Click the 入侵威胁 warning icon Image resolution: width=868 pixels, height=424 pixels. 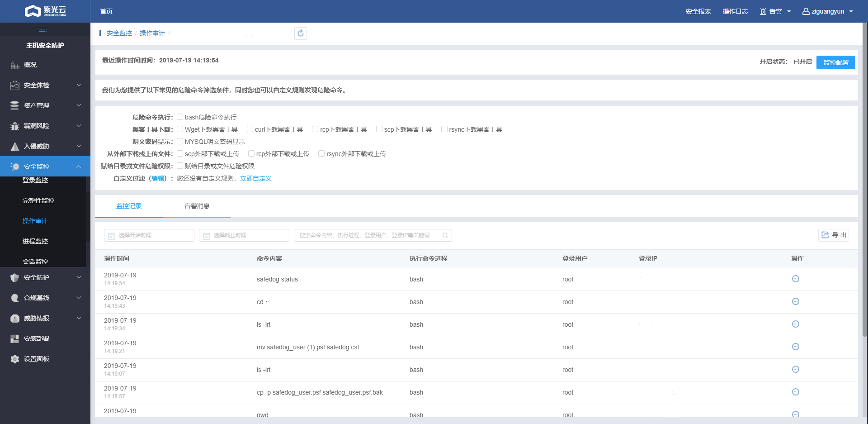click(15, 146)
